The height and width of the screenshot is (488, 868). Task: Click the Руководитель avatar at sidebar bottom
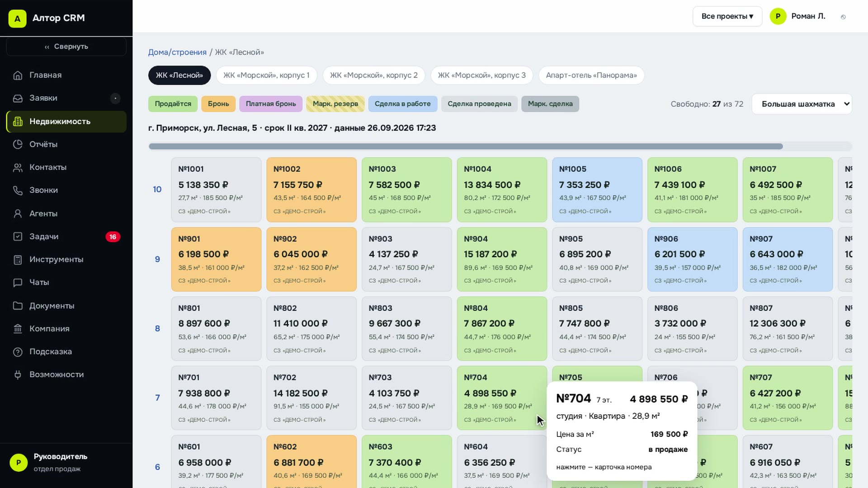(19, 463)
